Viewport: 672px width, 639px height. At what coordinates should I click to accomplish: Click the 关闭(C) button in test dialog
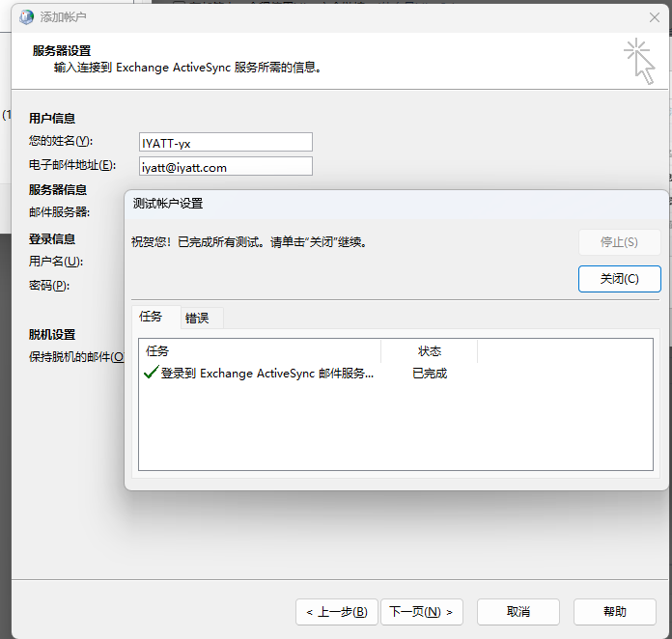pyautogui.click(x=619, y=279)
